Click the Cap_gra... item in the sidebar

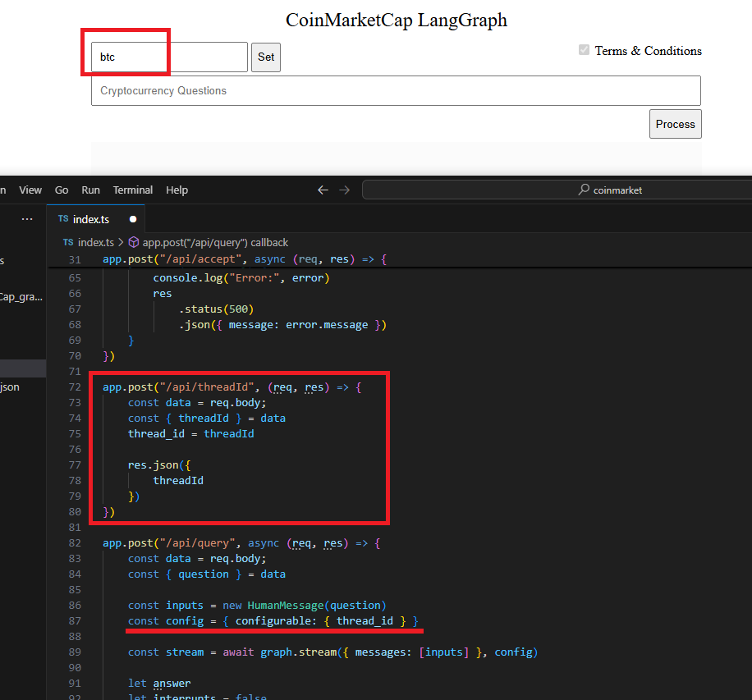tap(21, 297)
